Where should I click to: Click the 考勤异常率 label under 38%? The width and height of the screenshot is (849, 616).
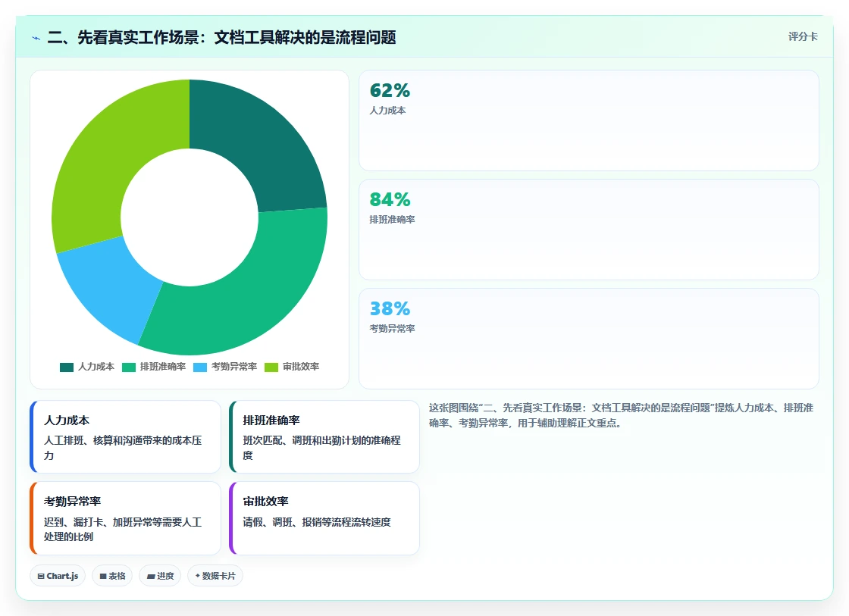coord(392,329)
